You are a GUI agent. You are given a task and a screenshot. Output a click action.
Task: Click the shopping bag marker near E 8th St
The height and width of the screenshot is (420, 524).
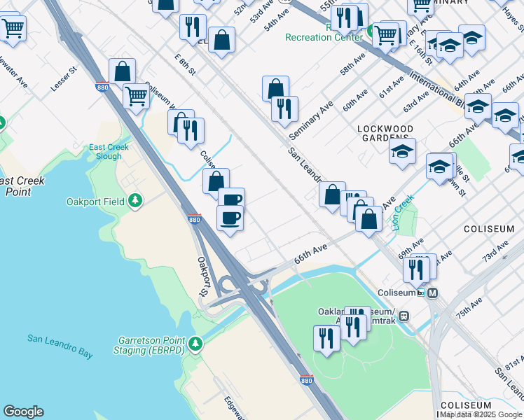click(221, 41)
